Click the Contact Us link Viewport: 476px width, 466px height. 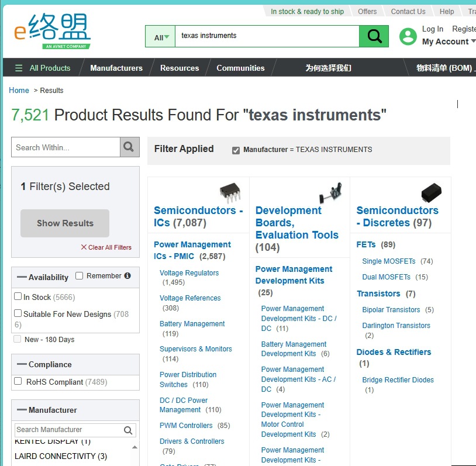click(408, 12)
